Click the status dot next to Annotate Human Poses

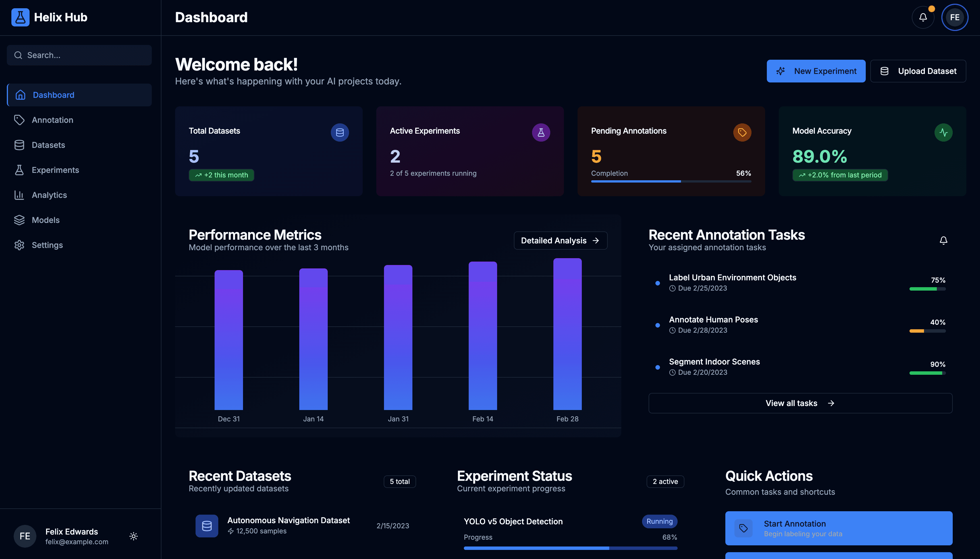tap(658, 325)
